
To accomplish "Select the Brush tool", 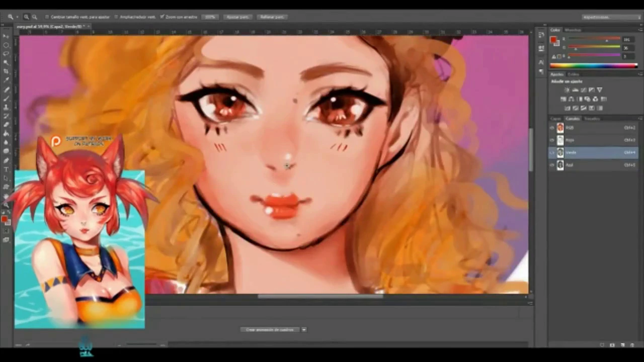I will [6, 99].
